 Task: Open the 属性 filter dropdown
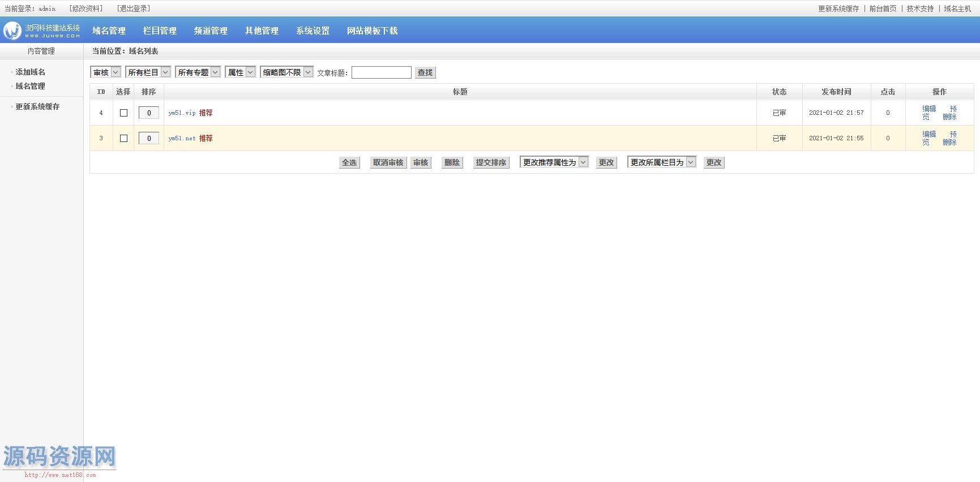241,72
